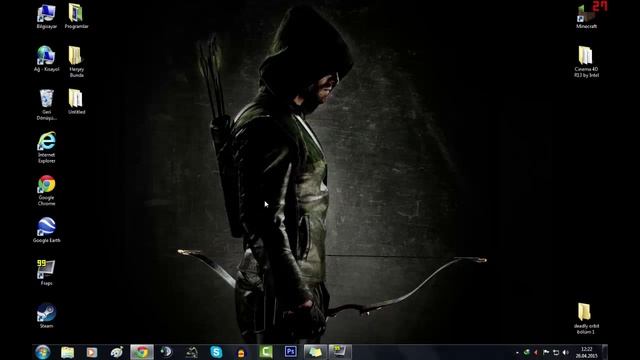
Task: Open Photoshop from the taskbar
Action: pyautogui.click(x=291, y=352)
